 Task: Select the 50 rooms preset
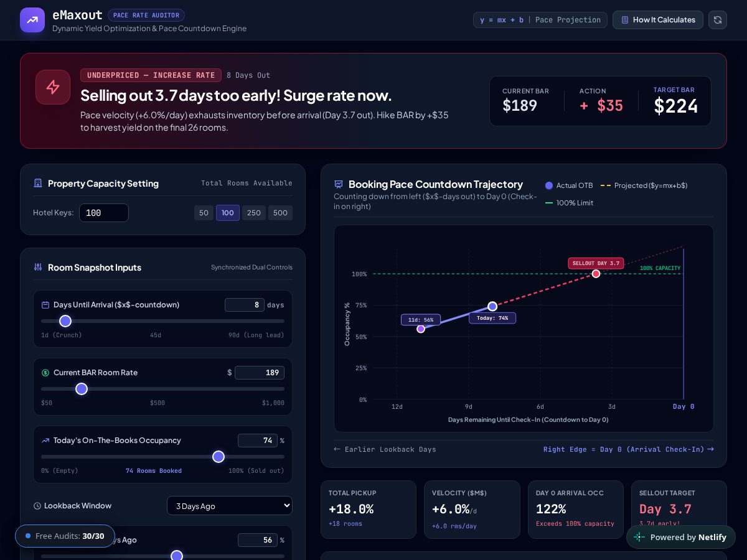click(204, 213)
